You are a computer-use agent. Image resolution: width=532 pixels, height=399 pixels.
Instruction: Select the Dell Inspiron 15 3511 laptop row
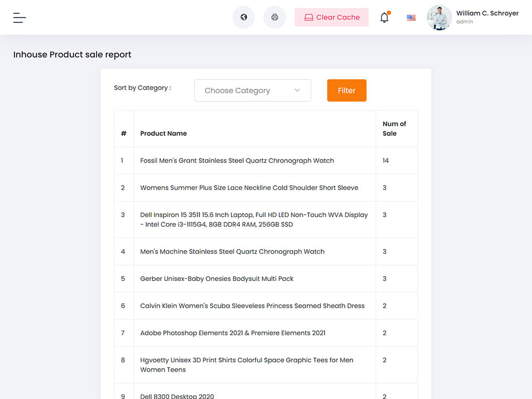tap(265, 220)
